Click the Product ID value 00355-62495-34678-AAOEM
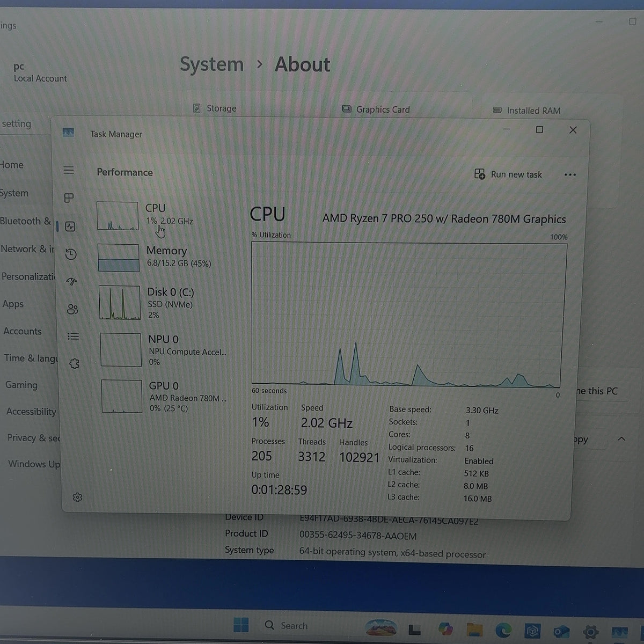644x644 pixels. [358, 536]
